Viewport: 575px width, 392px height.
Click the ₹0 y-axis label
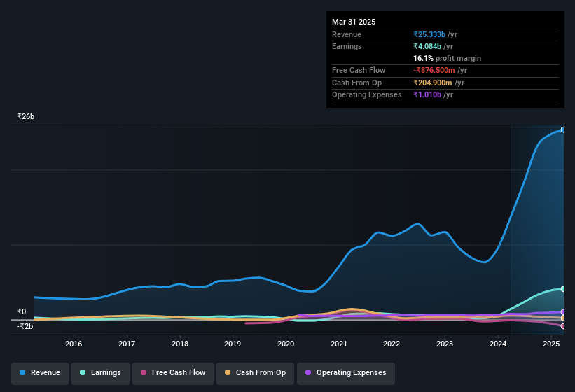[22, 311]
